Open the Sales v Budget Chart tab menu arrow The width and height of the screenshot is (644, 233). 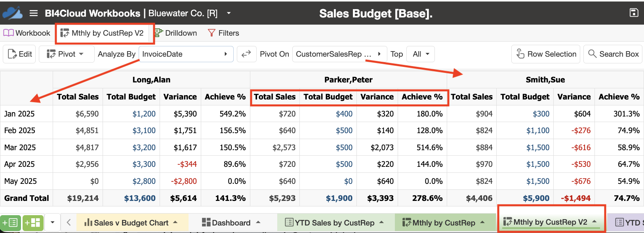[175, 222]
